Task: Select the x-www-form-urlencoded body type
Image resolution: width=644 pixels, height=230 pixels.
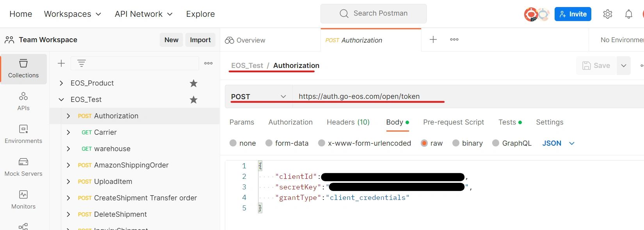Action: pos(322,143)
